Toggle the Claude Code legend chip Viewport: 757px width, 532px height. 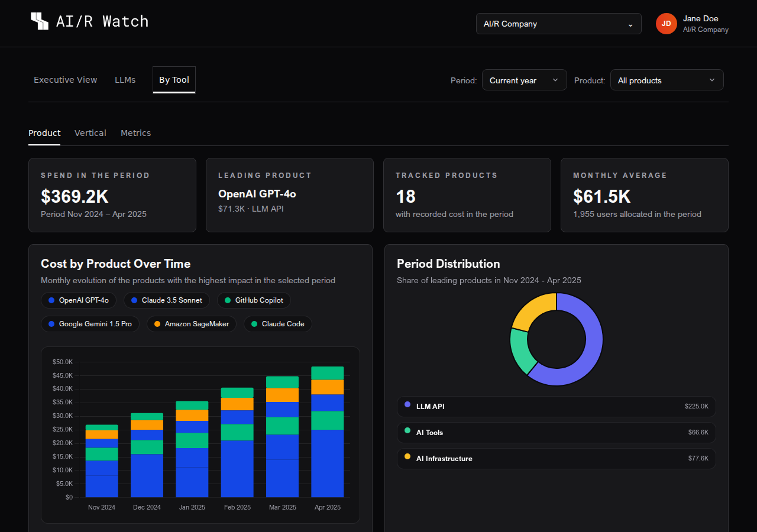click(x=278, y=324)
